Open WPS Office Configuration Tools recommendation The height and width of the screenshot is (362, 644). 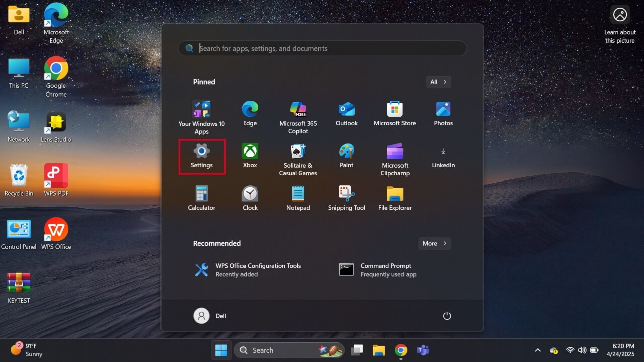(x=248, y=270)
